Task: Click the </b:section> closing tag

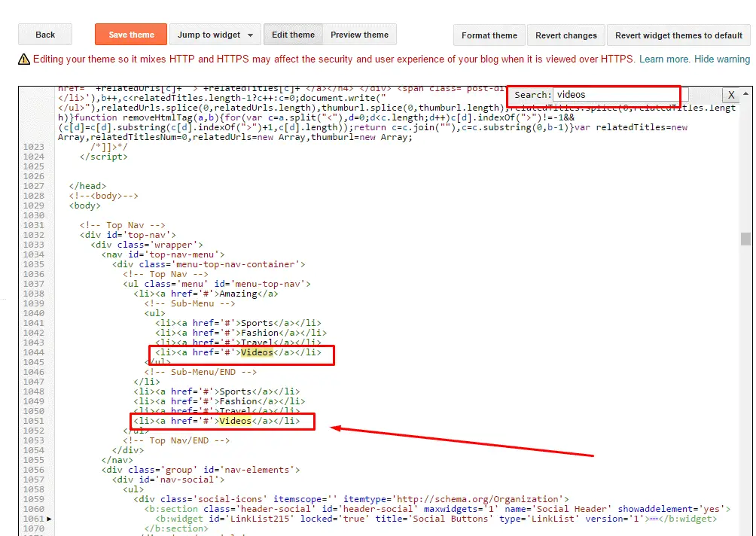Action: click(x=176, y=528)
